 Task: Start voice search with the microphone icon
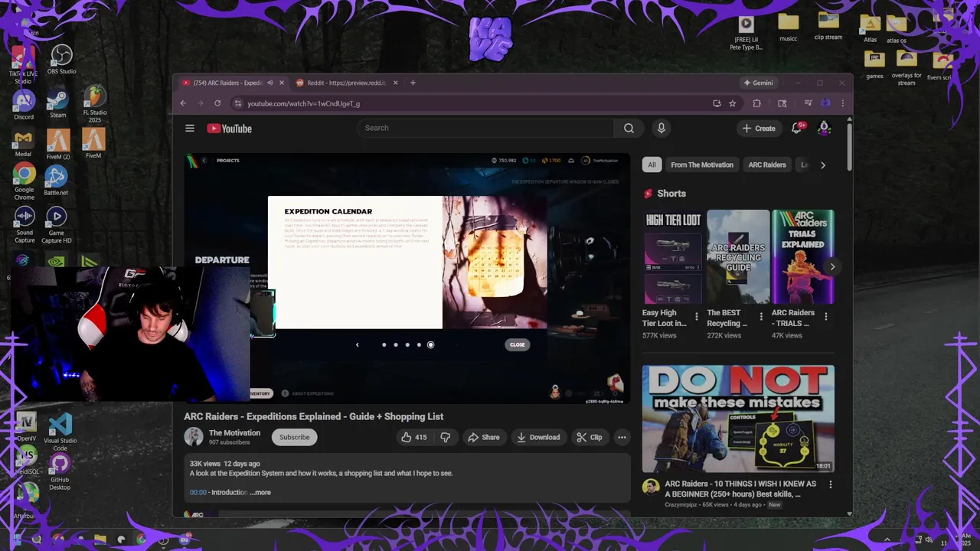661,128
